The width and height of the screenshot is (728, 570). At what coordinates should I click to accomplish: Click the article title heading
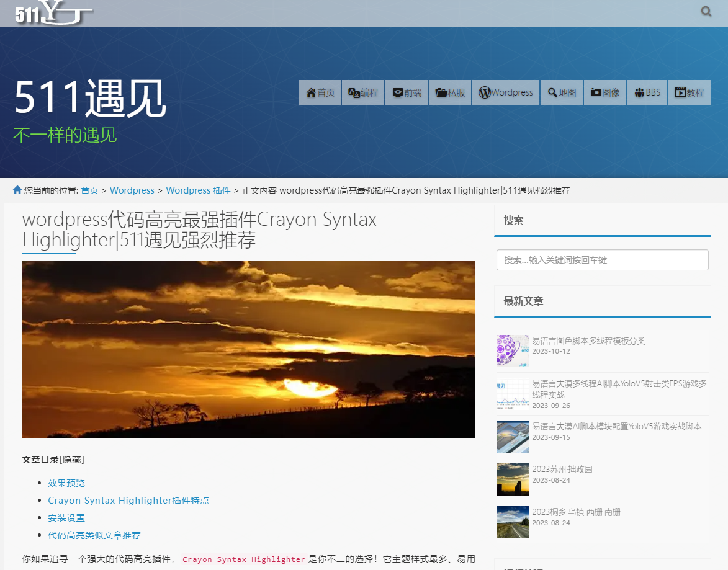[x=199, y=229]
